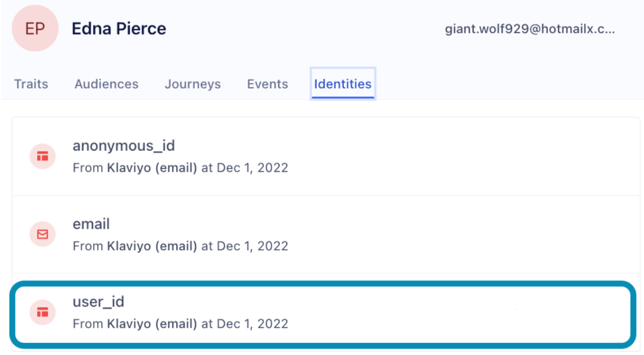Select the user_id label

click(x=98, y=302)
